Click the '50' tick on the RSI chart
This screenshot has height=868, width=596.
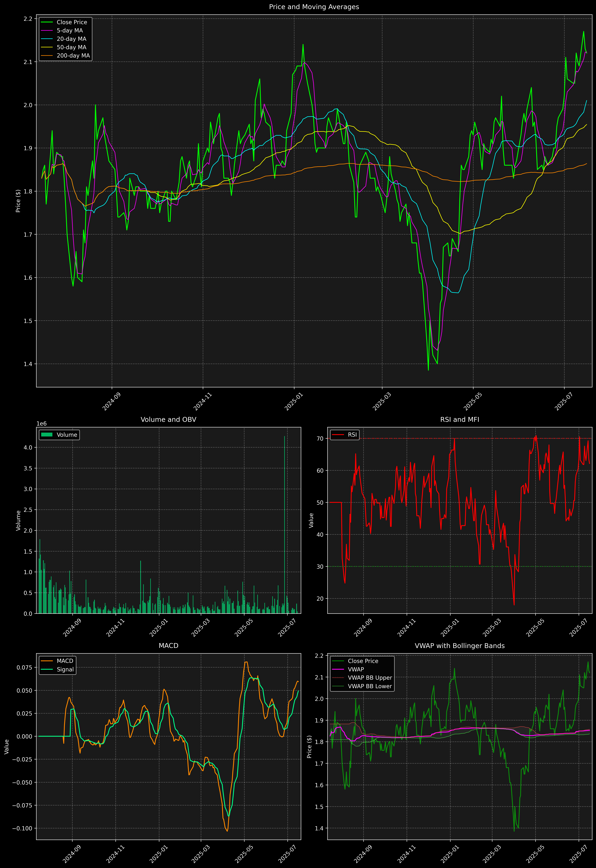[x=320, y=502]
